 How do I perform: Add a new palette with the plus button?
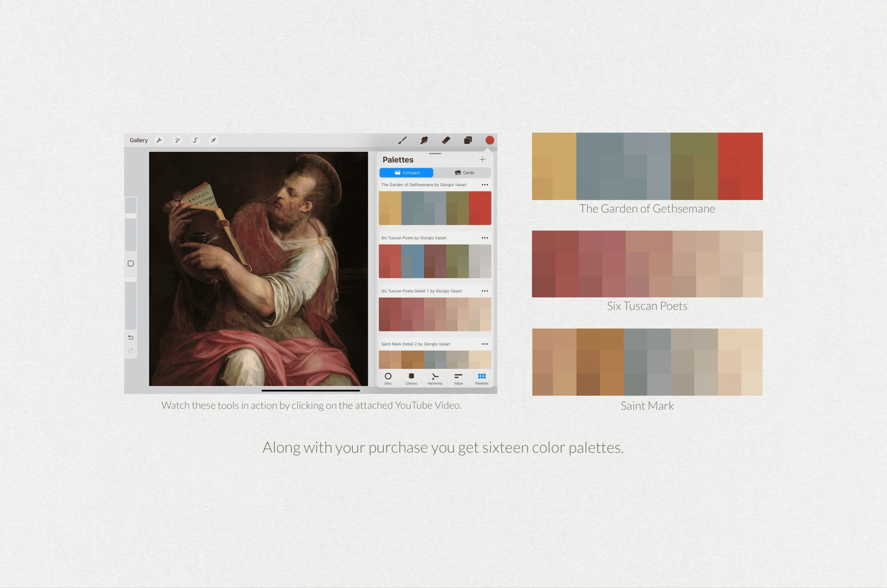tap(482, 159)
